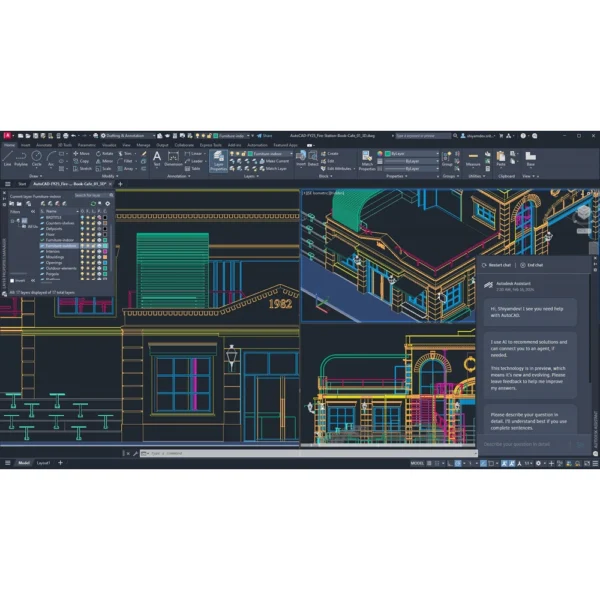The image size is (600, 600).
Task: Click the Group tool
Action: pyautogui.click(x=447, y=158)
